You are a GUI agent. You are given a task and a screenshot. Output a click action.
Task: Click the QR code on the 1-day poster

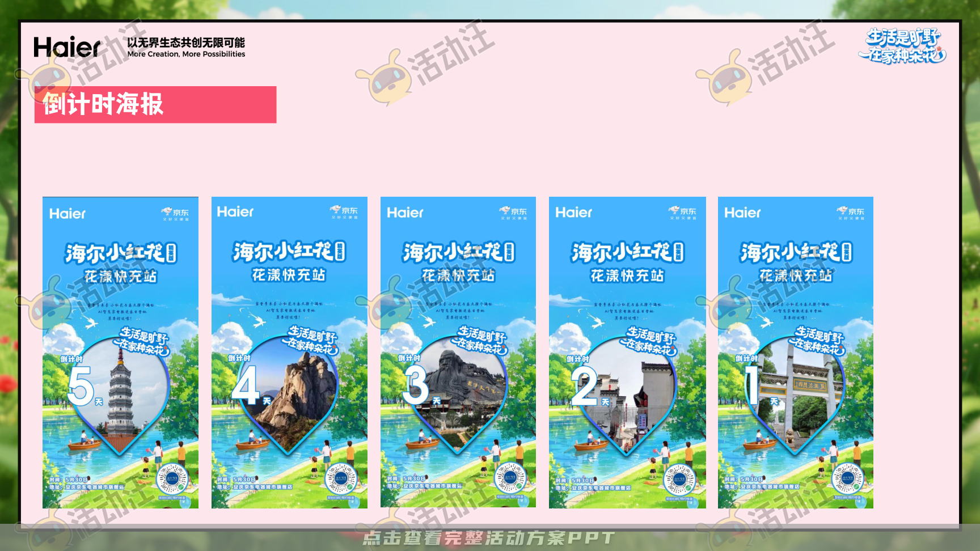[x=847, y=478]
